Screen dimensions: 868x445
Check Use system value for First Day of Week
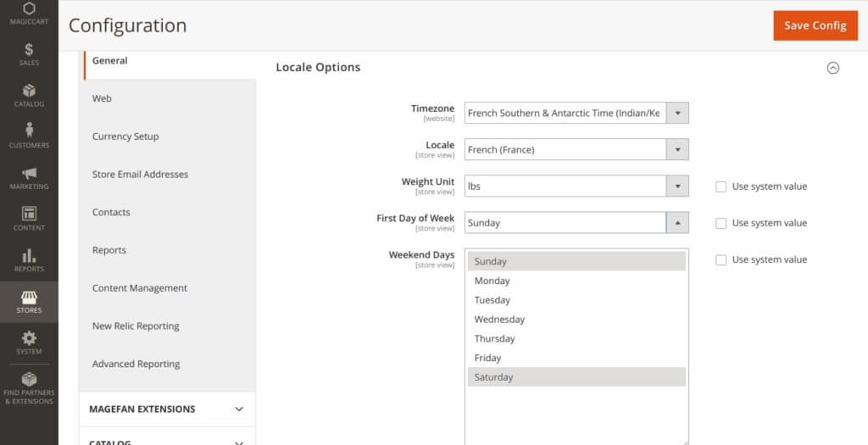coord(721,223)
